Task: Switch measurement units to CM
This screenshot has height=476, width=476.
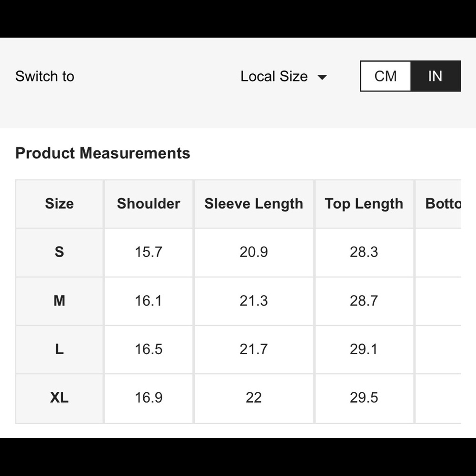Action: click(386, 76)
